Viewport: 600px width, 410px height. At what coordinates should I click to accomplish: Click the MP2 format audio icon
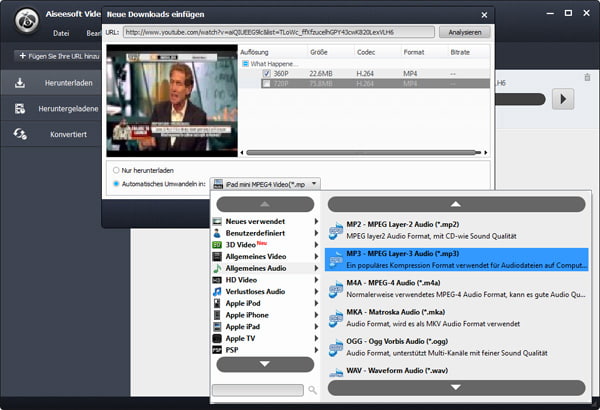click(336, 230)
